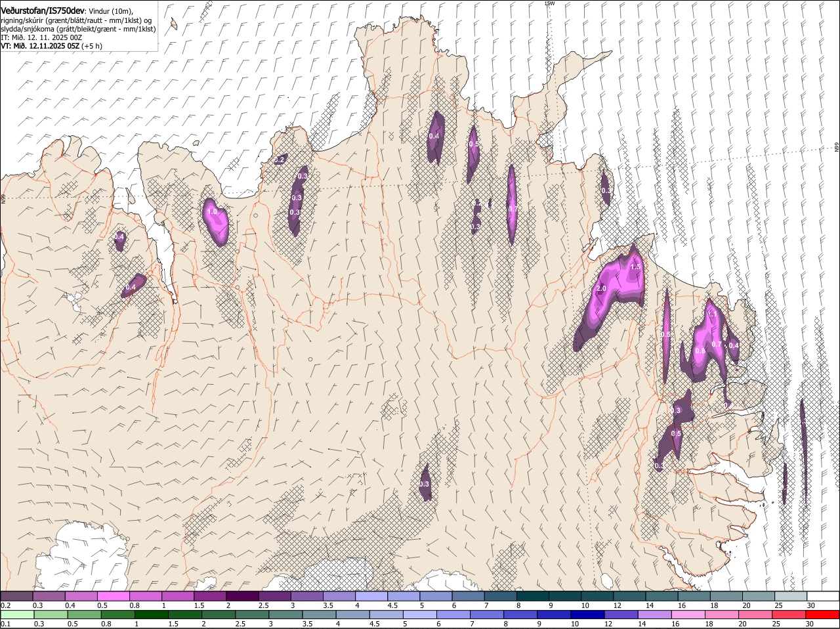This screenshot has height=629, width=840.
Task: Click the 0.8 precipitation value on the map
Action: coord(700,351)
